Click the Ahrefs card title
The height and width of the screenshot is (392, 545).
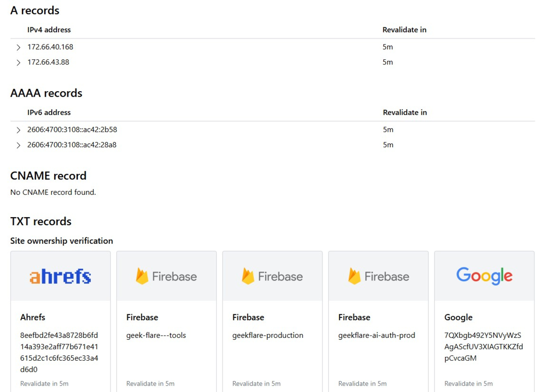(x=33, y=318)
